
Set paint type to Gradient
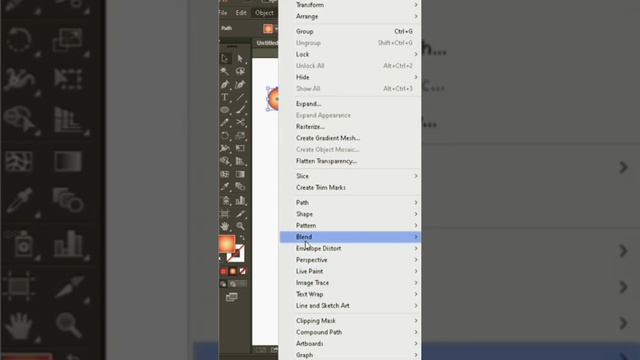tap(233, 271)
